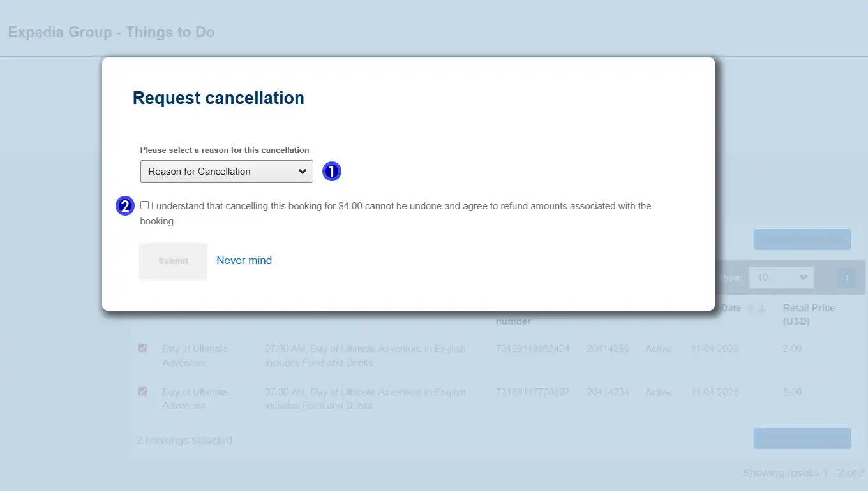Select page 1 in the pagination
The image size is (868, 491).
[847, 278]
